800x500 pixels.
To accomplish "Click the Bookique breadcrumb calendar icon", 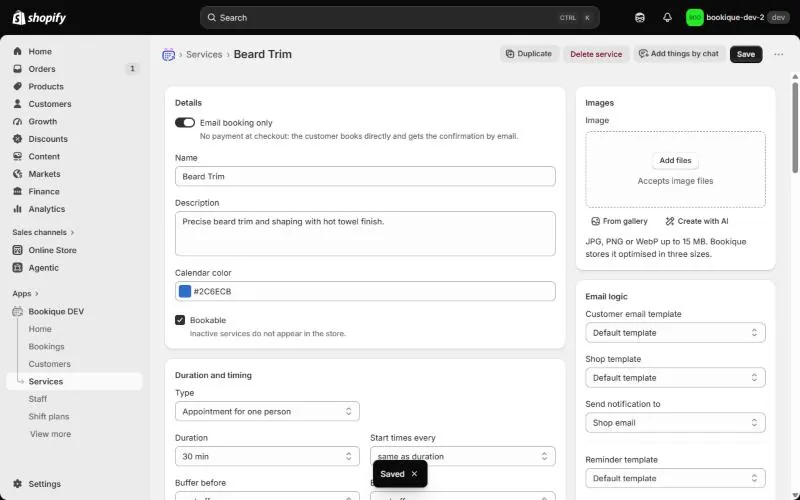I will tap(168, 54).
